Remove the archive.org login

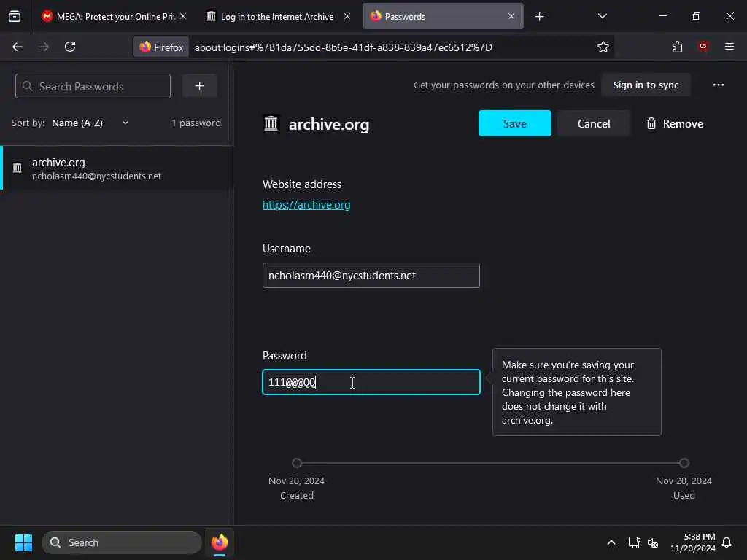coord(675,124)
